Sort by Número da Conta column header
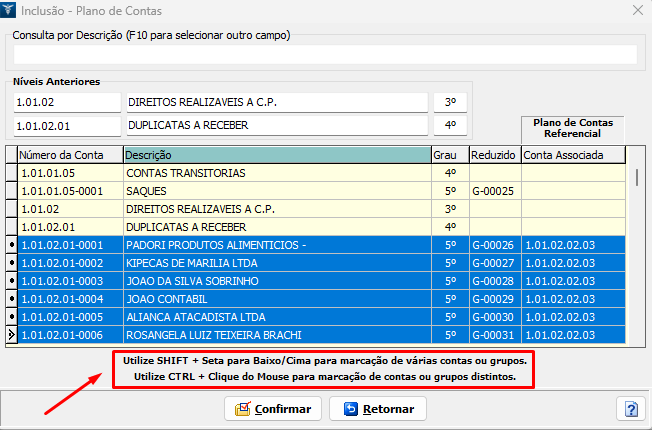The height and width of the screenshot is (430, 652). pyautogui.click(x=69, y=155)
